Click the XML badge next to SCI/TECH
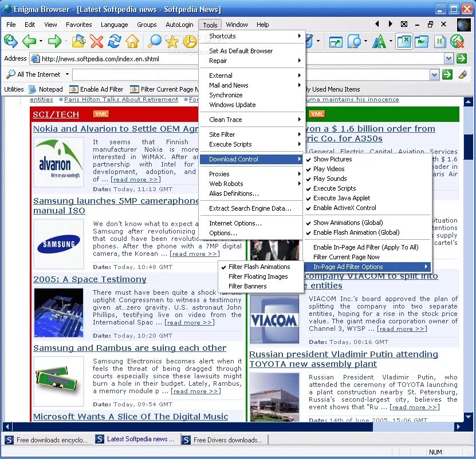 click(101, 114)
